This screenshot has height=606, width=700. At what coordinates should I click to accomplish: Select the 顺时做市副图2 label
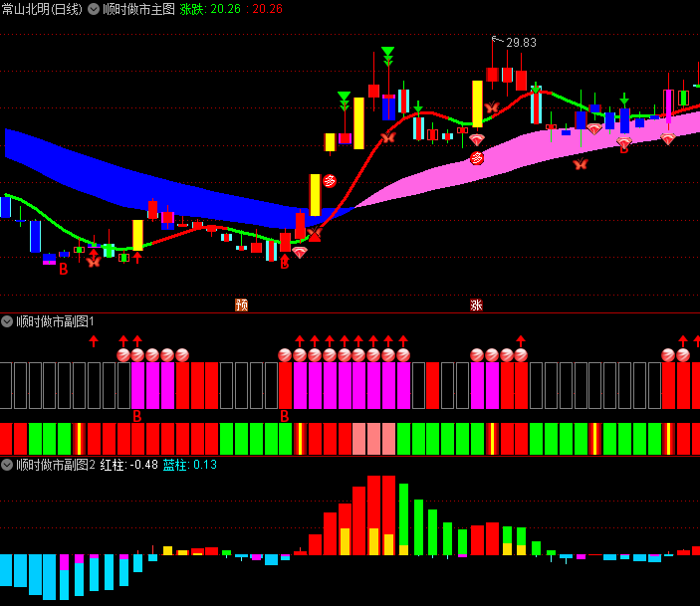coord(56,465)
